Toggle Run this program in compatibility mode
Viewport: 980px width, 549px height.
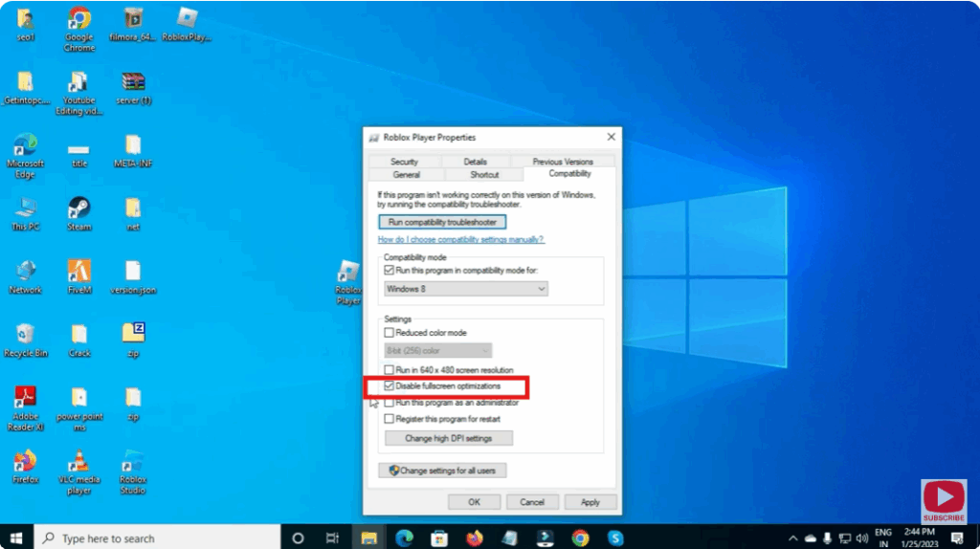[389, 271]
